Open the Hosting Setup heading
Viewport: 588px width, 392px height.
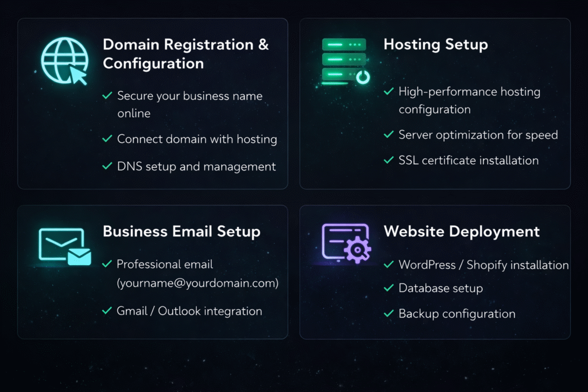click(x=435, y=45)
